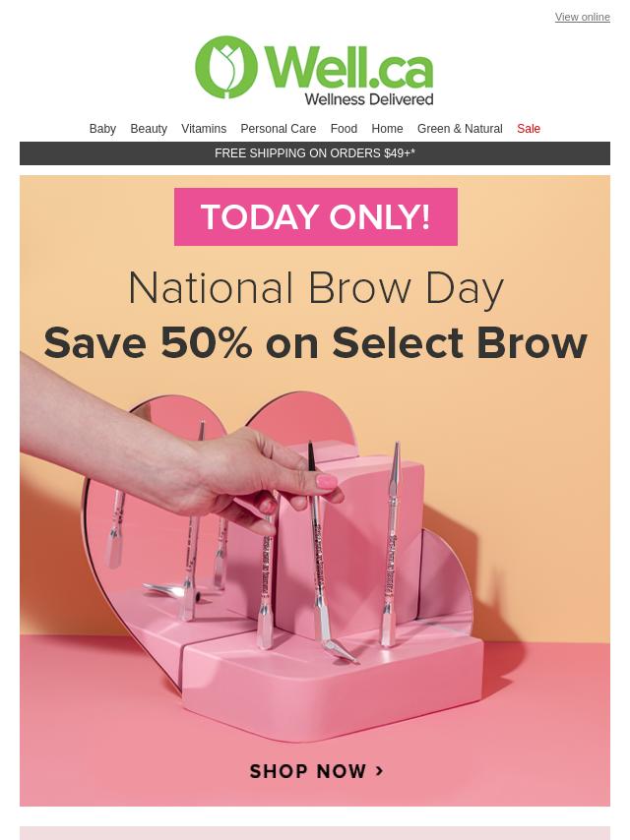Open the Baby category
630x840 pixels.
point(102,129)
